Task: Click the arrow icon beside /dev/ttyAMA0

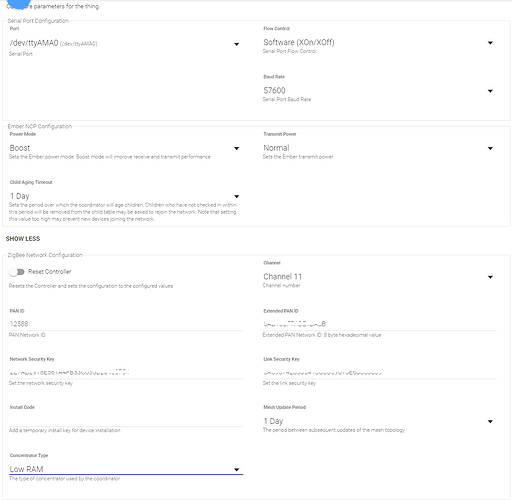Action: click(x=236, y=44)
